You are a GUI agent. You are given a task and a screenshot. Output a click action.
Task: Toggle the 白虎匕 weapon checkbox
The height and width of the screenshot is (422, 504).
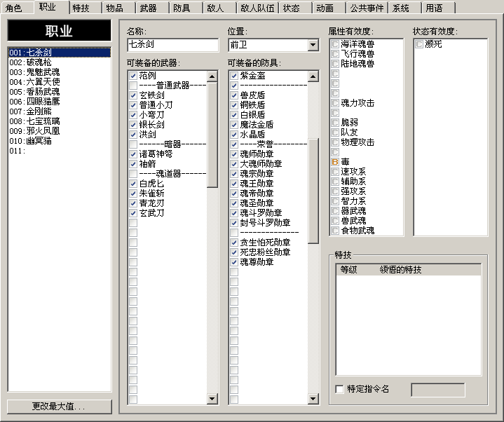click(x=133, y=184)
